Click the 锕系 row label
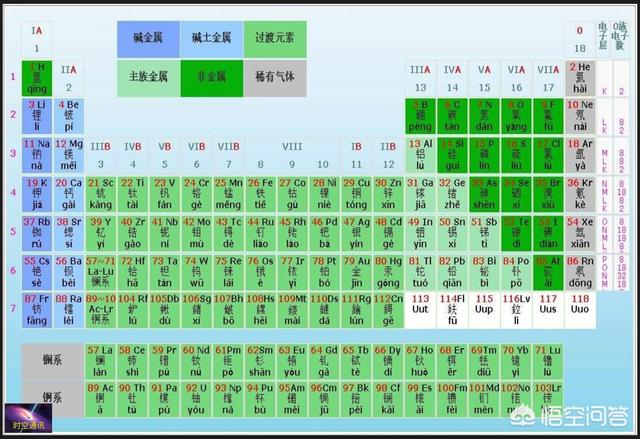 pyautogui.click(x=51, y=394)
